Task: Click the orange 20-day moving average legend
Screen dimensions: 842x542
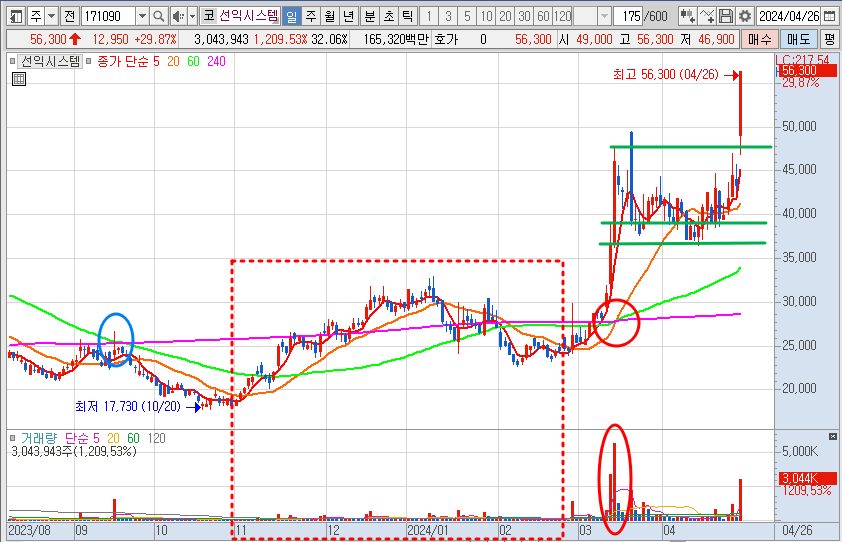Action: pyautogui.click(x=173, y=61)
